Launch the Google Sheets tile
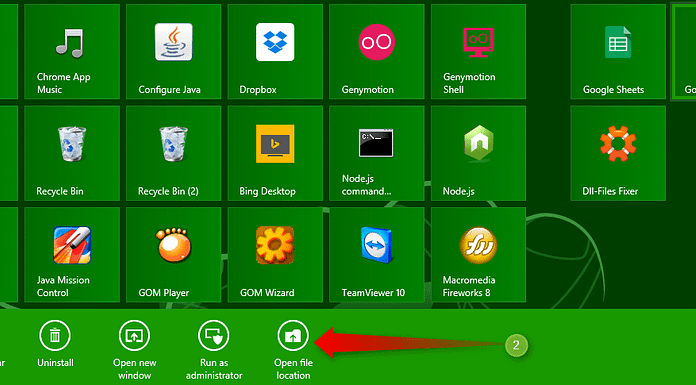696x385 pixels. click(x=618, y=52)
